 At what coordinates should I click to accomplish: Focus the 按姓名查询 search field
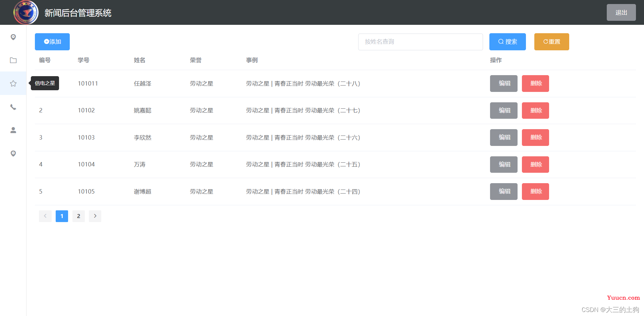420,42
